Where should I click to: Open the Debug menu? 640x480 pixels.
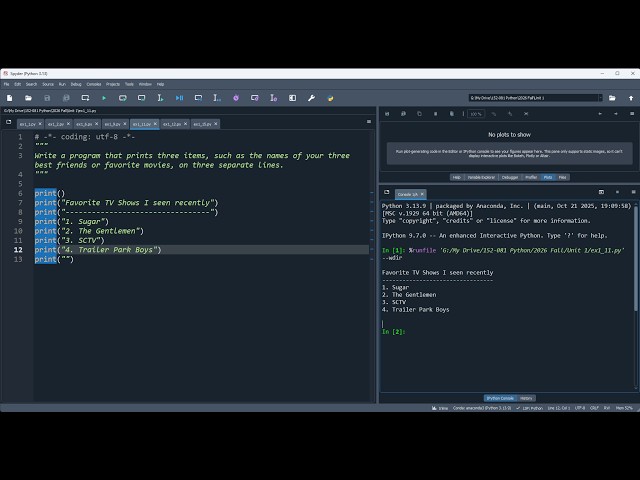coord(76,84)
